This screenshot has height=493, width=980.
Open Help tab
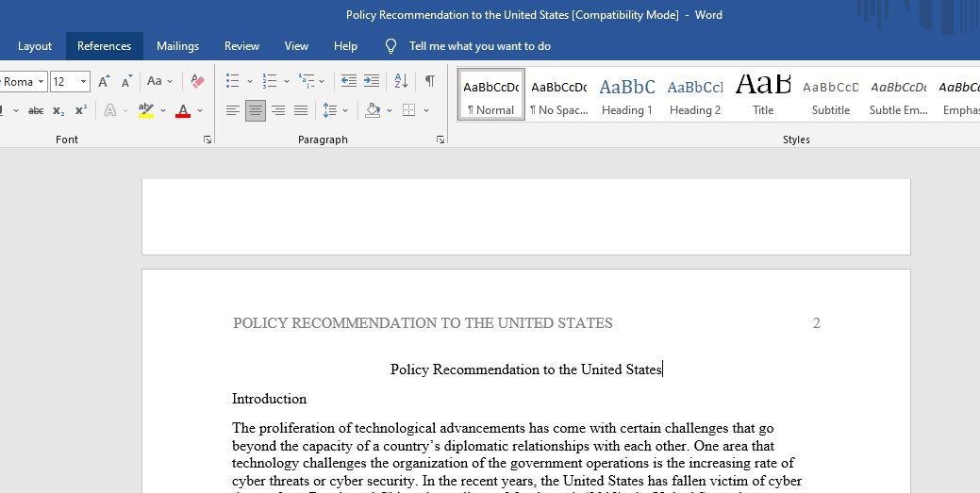coord(345,46)
